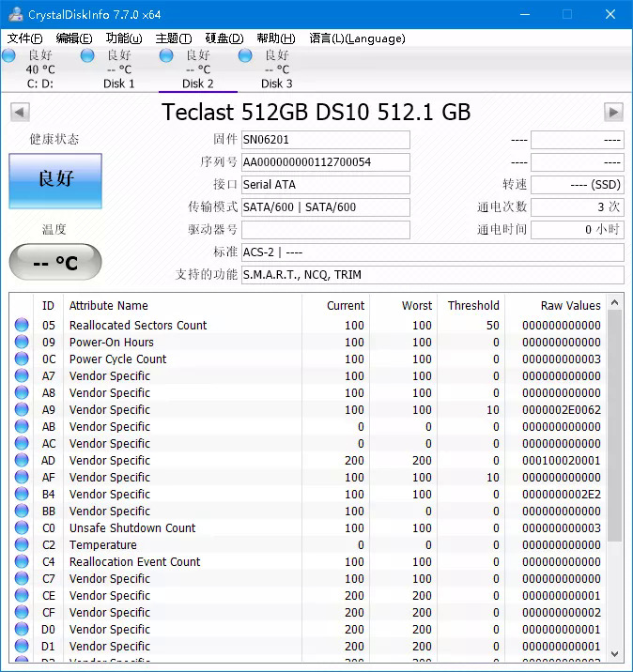Open the 功能(u) menu
The height and width of the screenshot is (672, 633).
pos(124,38)
